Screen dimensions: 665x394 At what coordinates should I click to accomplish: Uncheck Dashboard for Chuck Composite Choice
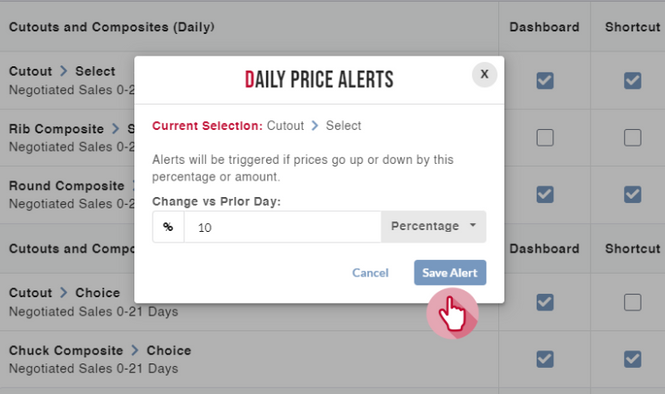point(545,359)
